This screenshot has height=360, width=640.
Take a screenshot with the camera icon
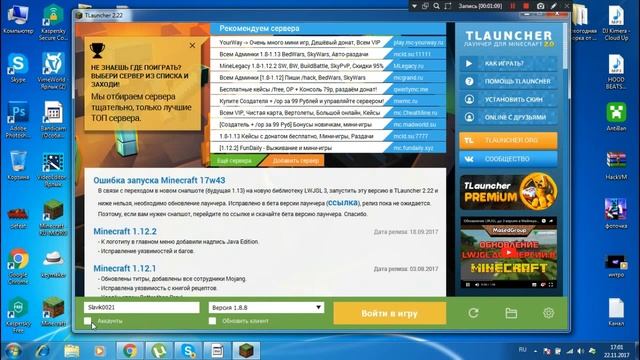540,6
